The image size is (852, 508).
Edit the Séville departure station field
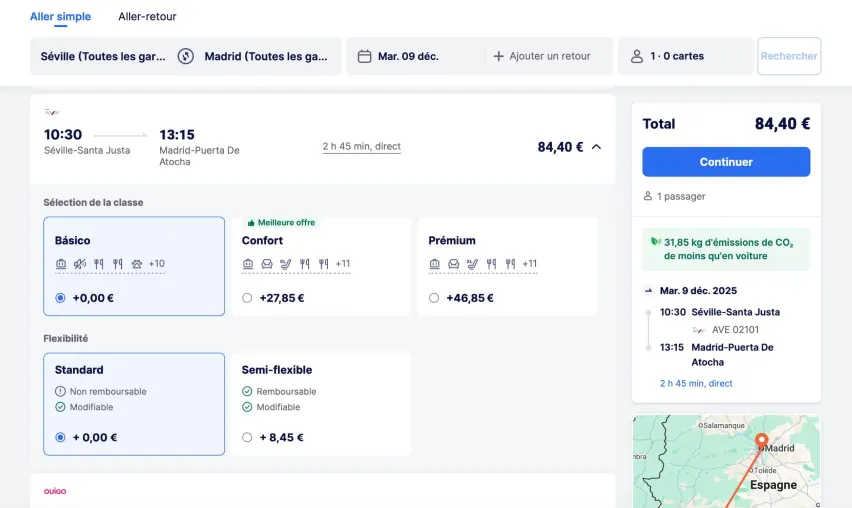coord(103,56)
